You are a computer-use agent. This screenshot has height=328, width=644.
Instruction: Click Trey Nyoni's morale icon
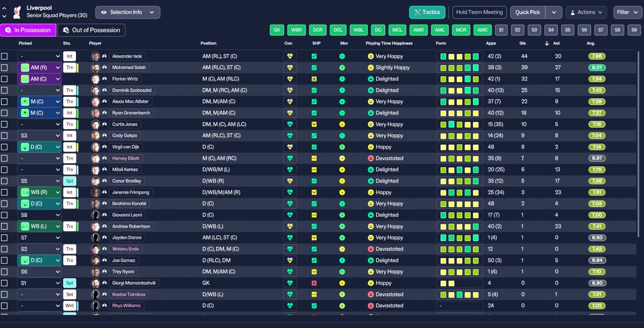pyautogui.click(x=342, y=272)
